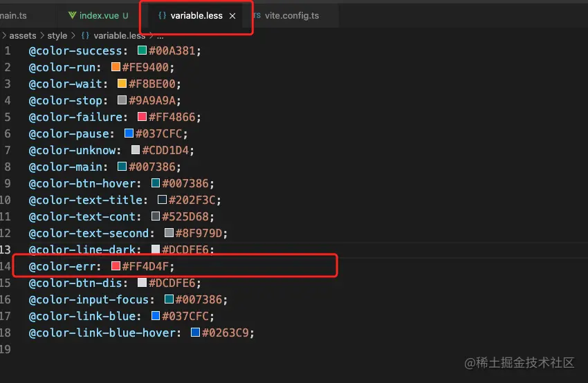588x383 pixels.
Task: Click the TS icon on vite.config.ts tab
Action: pyautogui.click(x=257, y=15)
